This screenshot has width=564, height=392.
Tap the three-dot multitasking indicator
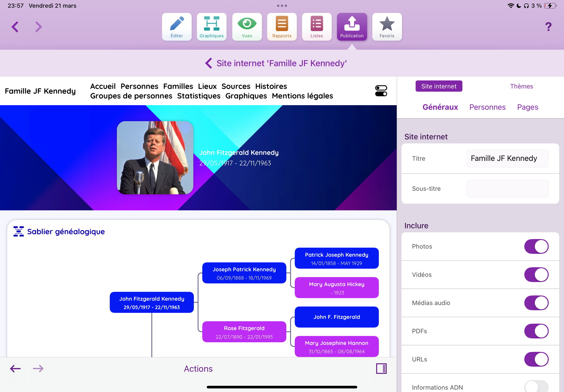(282, 6)
